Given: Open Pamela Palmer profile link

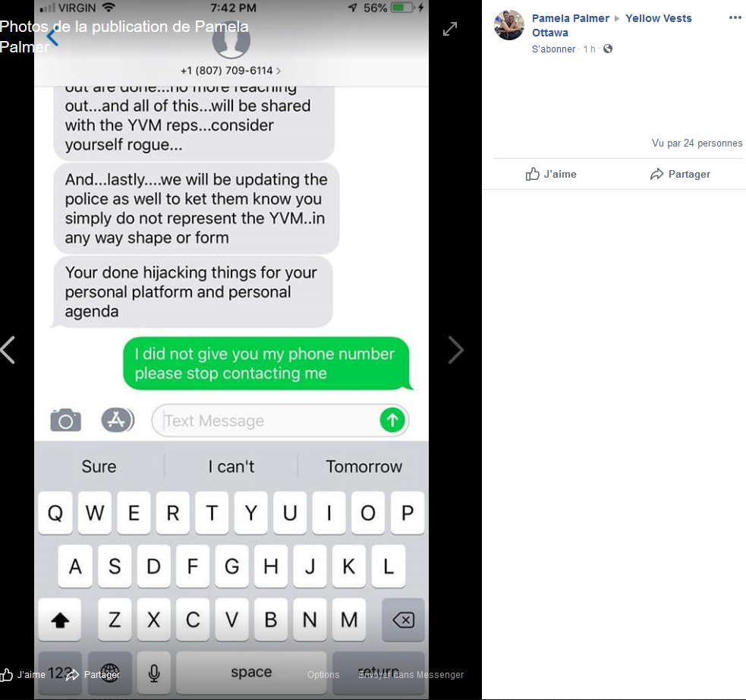Looking at the screenshot, I should point(571,18).
